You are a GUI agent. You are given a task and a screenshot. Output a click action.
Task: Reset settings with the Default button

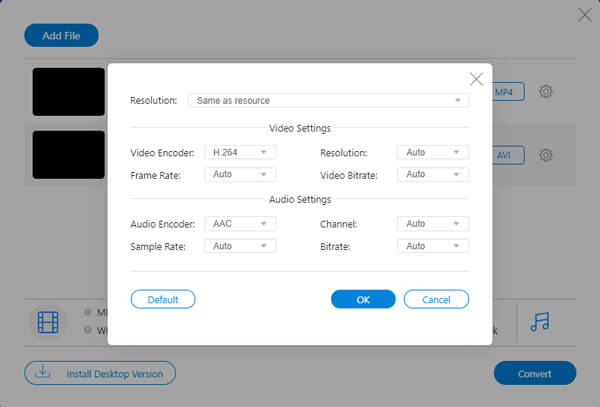(x=163, y=299)
